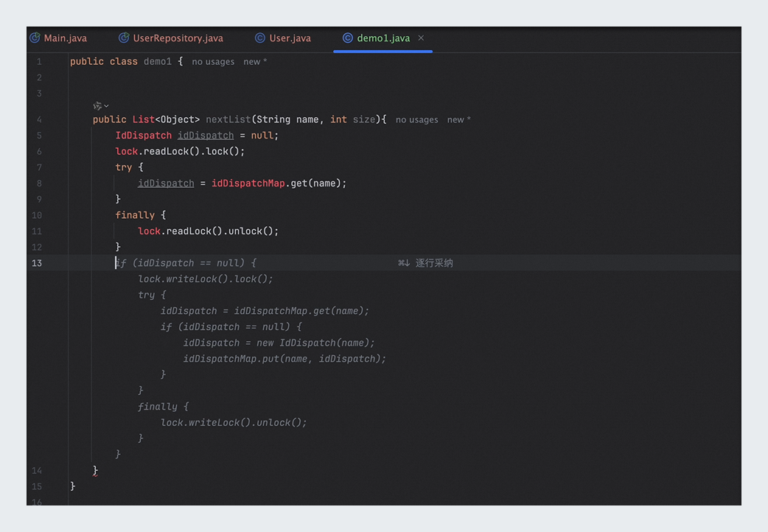Click 'demo1' class name on line 1

158,62
